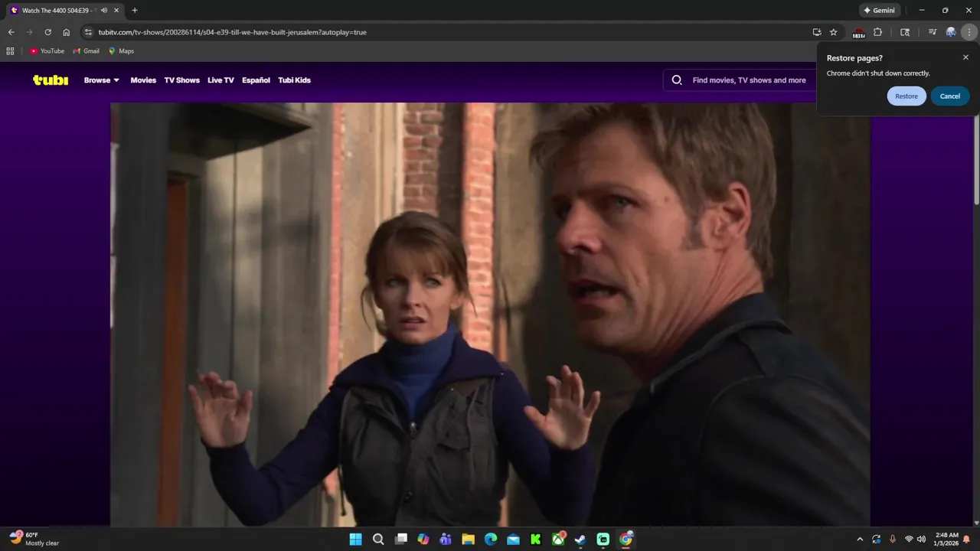This screenshot has height=551, width=980.
Task: Restore the previous Chrome pages
Action: pyautogui.click(x=906, y=96)
